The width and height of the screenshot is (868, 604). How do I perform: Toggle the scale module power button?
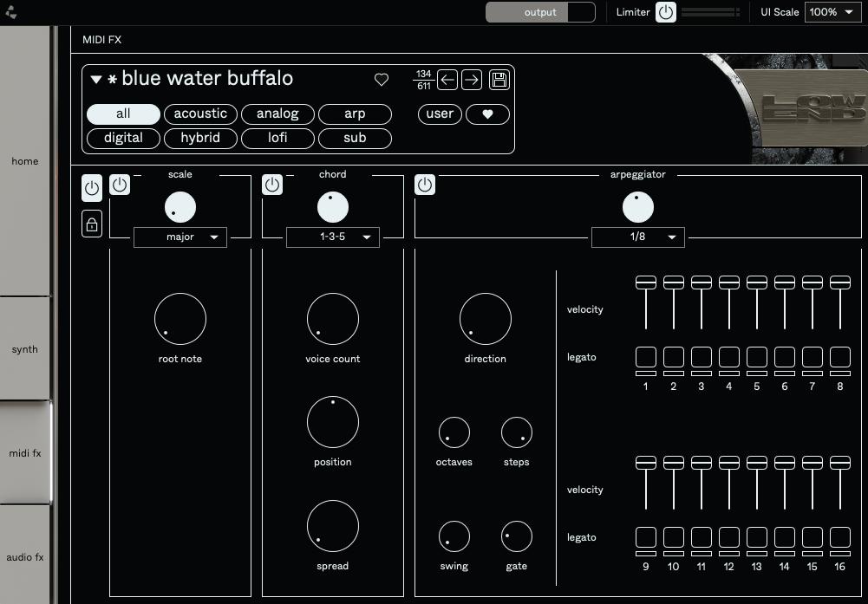click(x=119, y=185)
